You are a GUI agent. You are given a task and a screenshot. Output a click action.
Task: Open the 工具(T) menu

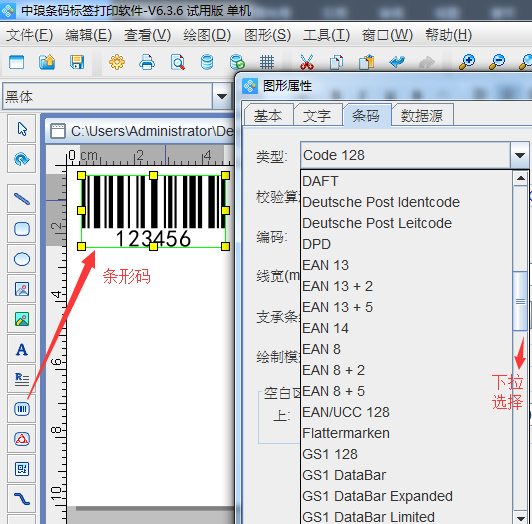tap(326, 35)
